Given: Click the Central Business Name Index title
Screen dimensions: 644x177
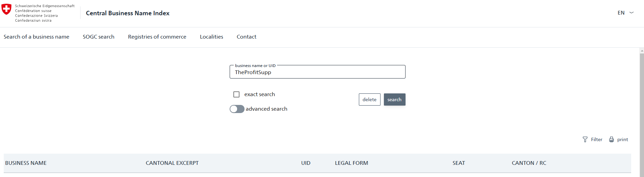Looking at the screenshot, I should (x=128, y=13).
